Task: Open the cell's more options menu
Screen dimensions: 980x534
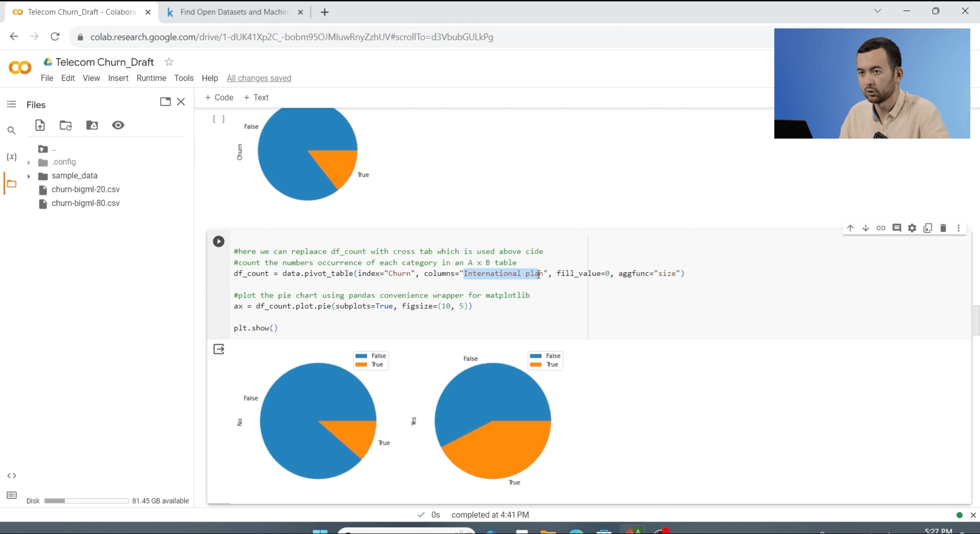Action: 959,228
